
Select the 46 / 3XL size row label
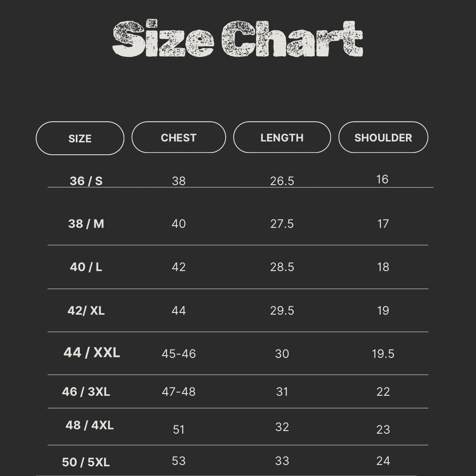point(86,391)
